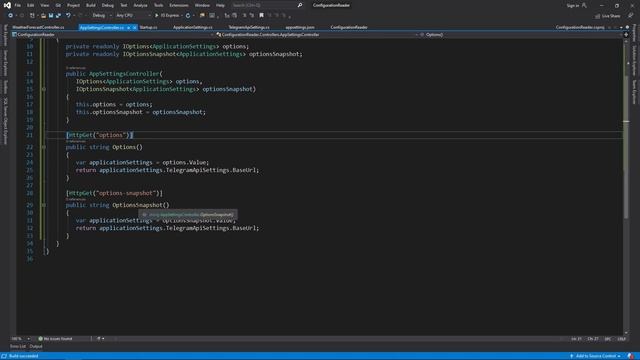Collapse the constructor outlining on line 15

click(44, 89)
